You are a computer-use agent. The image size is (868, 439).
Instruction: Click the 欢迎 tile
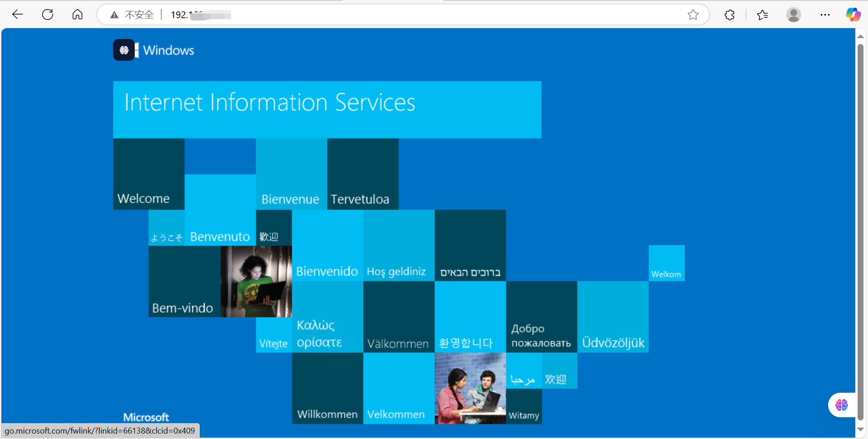(x=559, y=371)
